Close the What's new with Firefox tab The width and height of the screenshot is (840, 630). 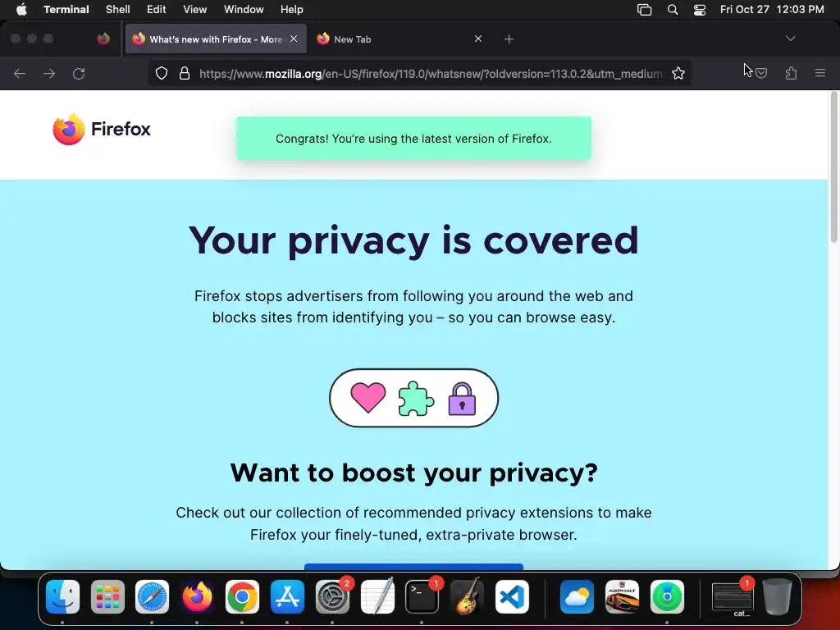coord(294,39)
